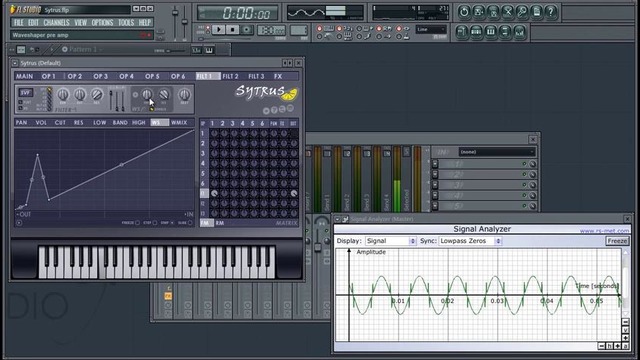Switch to Sytrus FILT 3 tab

coord(256,76)
